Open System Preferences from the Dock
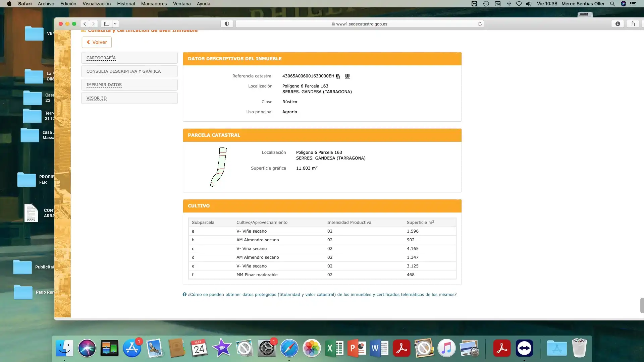 tap(267, 348)
